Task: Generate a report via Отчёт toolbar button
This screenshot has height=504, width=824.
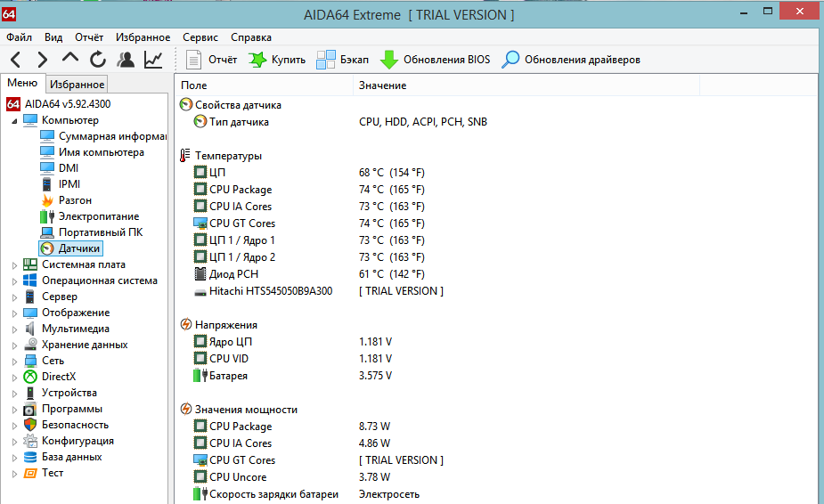Action: coord(211,60)
